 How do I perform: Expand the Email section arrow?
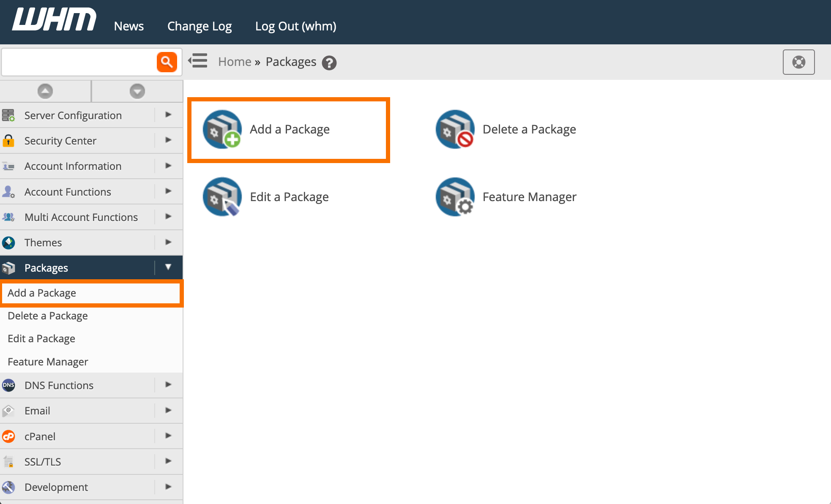point(168,410)
